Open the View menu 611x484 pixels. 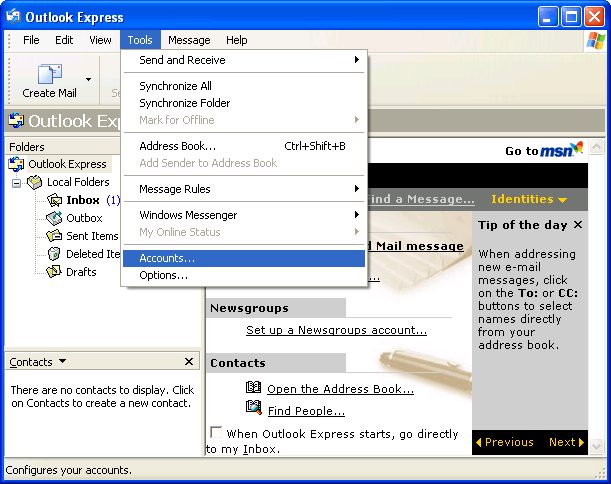click(x=100, y=40)
